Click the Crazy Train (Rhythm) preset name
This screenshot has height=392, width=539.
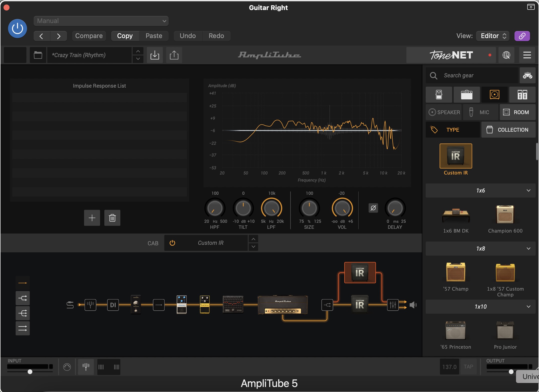(x=89, y=55)
